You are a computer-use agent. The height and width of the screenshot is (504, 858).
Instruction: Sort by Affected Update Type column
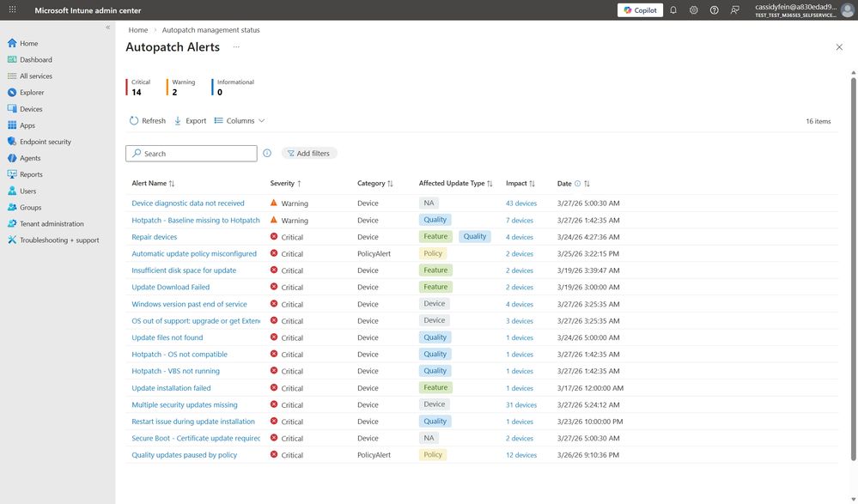coord(456,184)
